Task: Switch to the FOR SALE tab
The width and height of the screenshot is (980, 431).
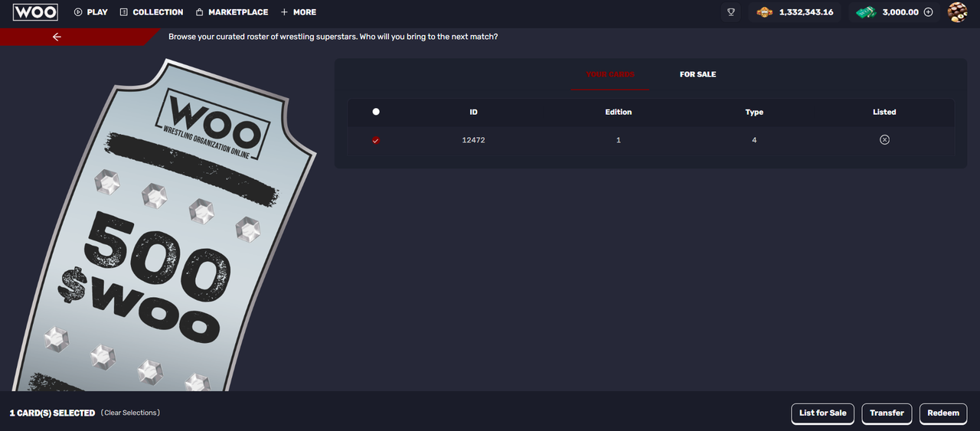Action: click(x=697, y=74)
